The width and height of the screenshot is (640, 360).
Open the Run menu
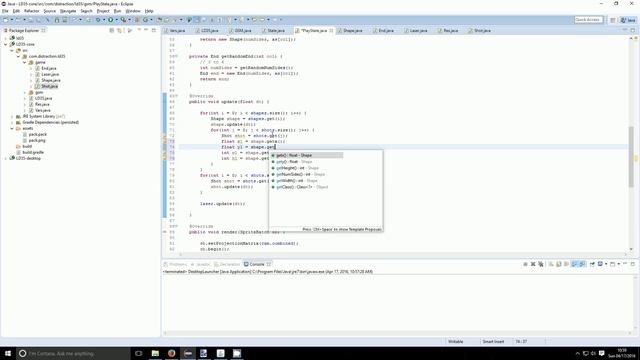click(117, 11)
